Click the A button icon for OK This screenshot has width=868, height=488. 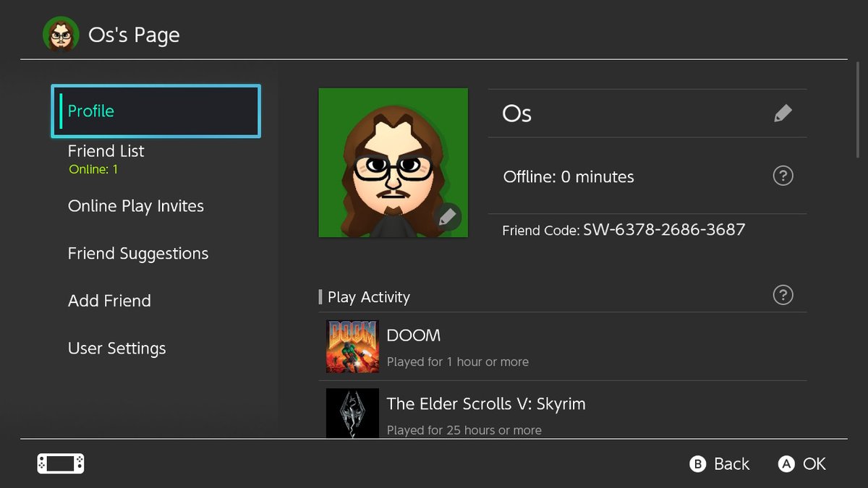786,464
